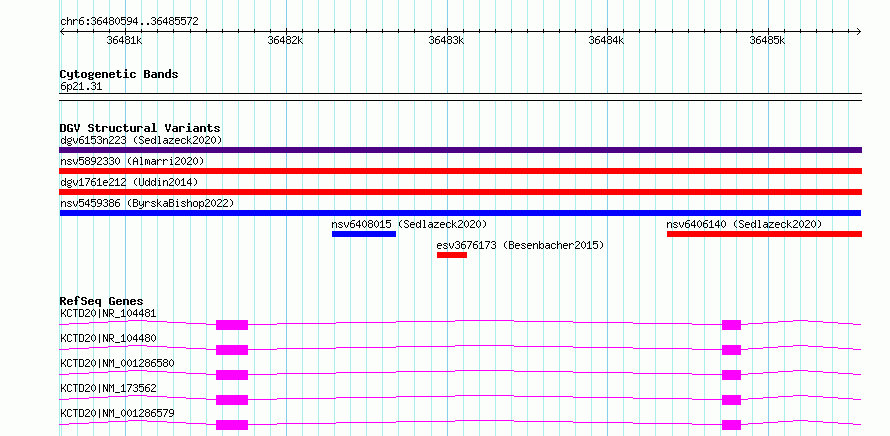Click left exon of KCTD20|NM_173562

[x=232, y=400]
